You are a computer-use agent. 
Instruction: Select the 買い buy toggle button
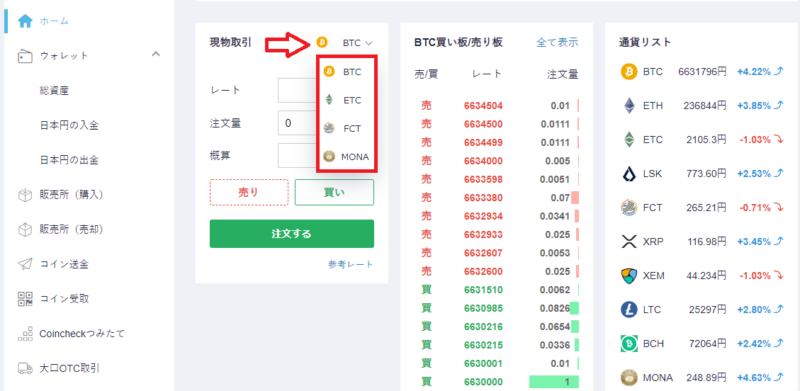[334, 192]
